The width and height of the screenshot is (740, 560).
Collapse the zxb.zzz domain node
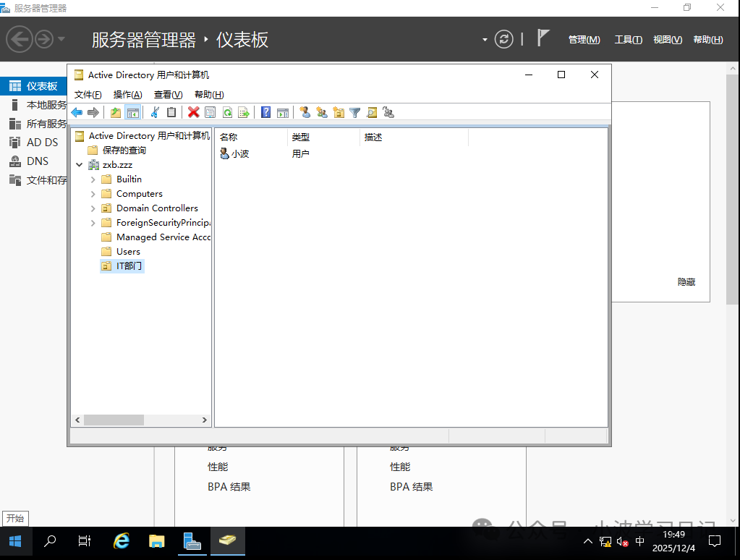(80, 165)
